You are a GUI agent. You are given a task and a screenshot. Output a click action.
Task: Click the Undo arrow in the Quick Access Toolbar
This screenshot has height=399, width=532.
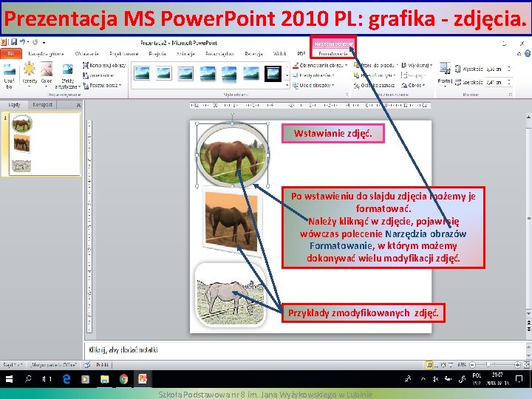[22, 42]
